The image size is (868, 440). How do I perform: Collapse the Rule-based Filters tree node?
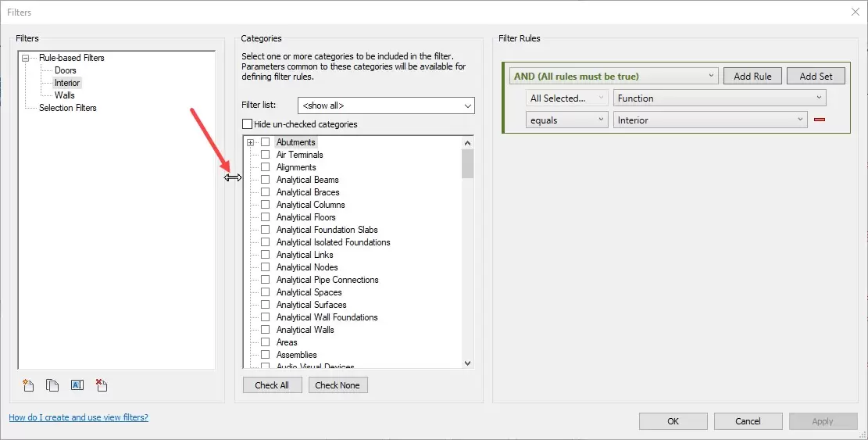[26, 58]
